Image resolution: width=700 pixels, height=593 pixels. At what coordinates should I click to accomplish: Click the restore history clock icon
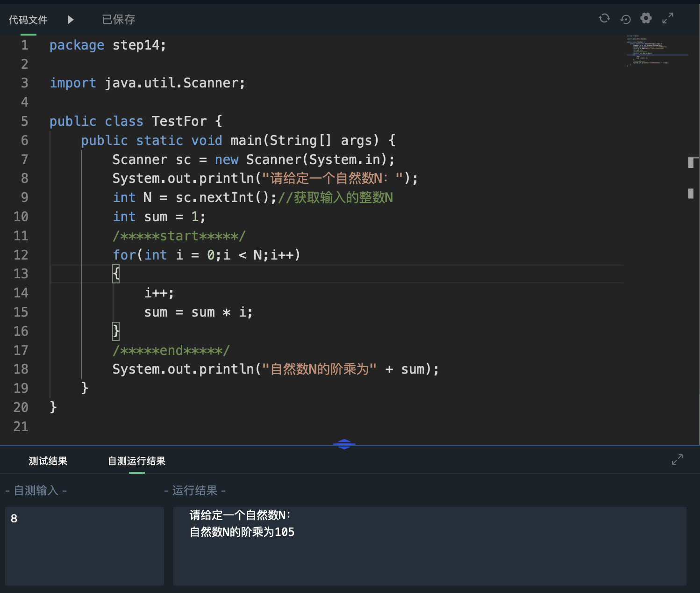pyautogui.click(x=625, y=19)
